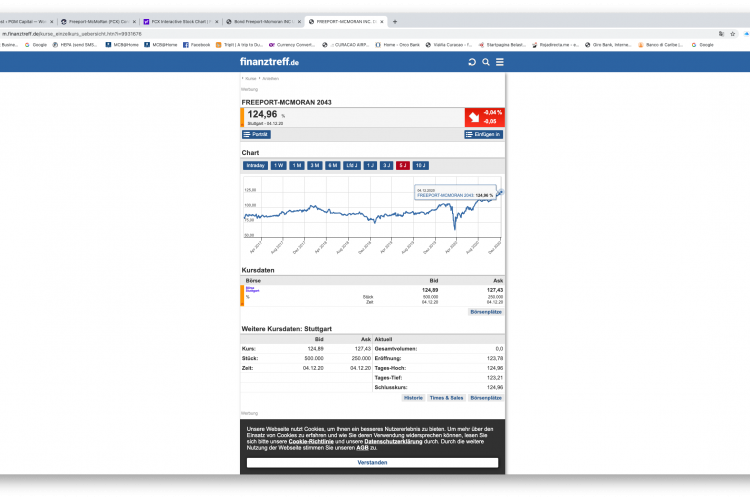
Task: Open the Times & Sales link
Action: click(x=446, y=398)
